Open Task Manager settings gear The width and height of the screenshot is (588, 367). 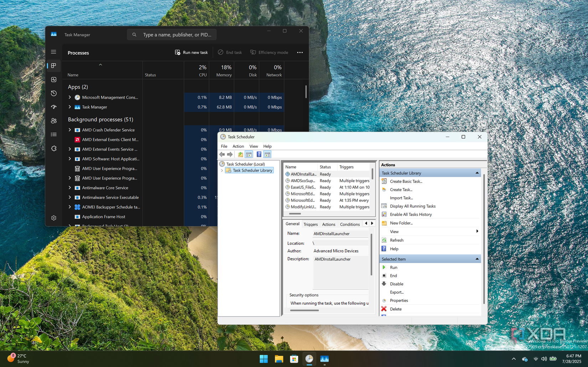(53, 218)
